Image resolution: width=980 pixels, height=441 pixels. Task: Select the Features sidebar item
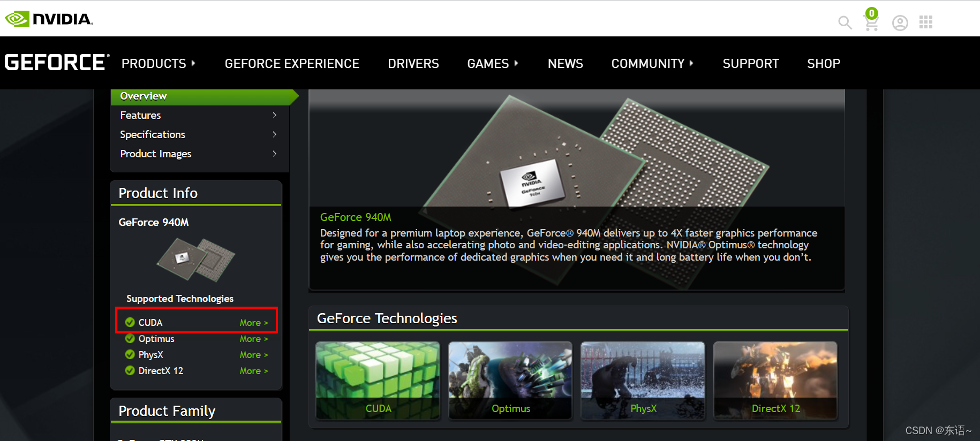click(199, 115)
